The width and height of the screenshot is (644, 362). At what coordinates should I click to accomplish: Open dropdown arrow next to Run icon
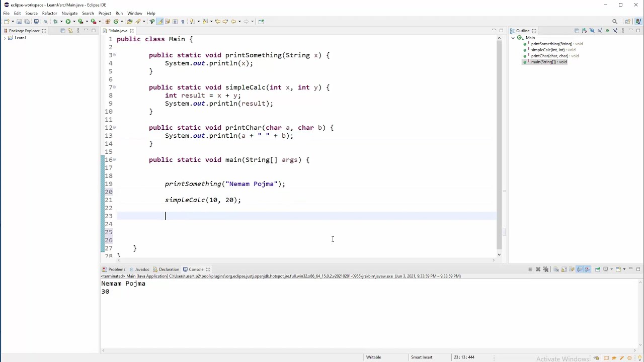click(x=74, y=21)
